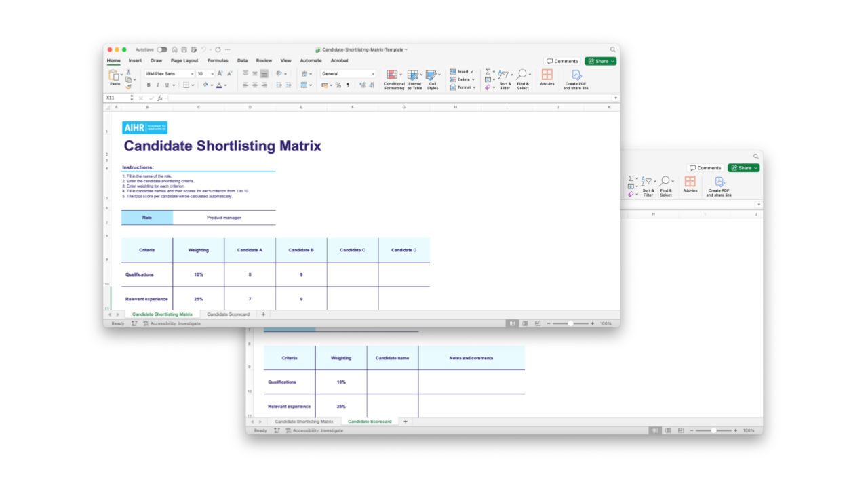The width and height of the screenshot is (868, 488).
Task: Click the Percent Style icon
Action: tap(338, 85)
